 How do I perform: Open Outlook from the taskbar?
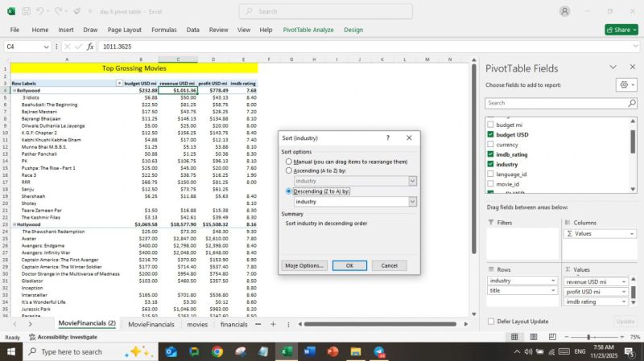171,351
